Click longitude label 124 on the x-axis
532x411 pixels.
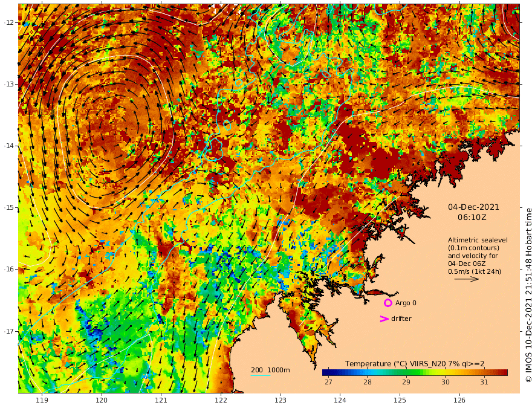(340, 400)
